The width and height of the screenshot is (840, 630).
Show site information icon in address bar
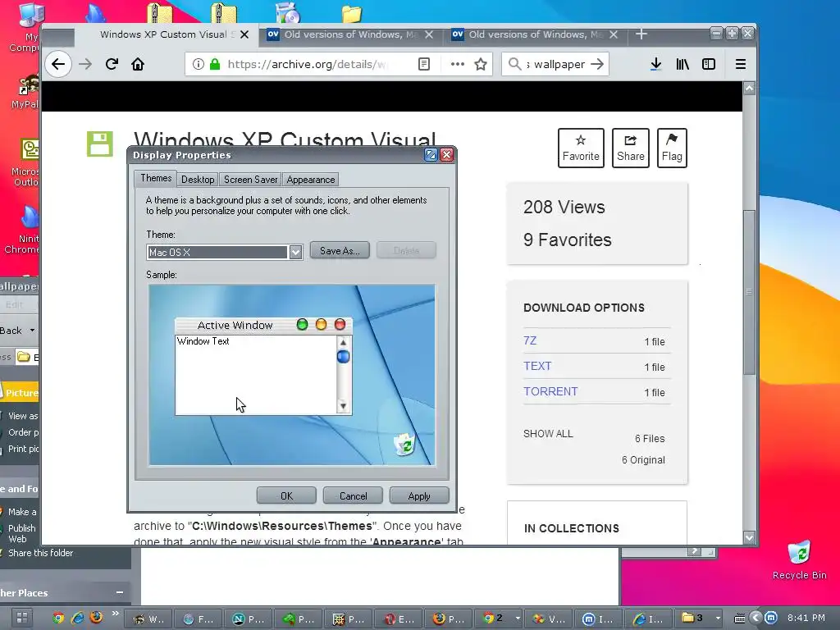[199, 64]
